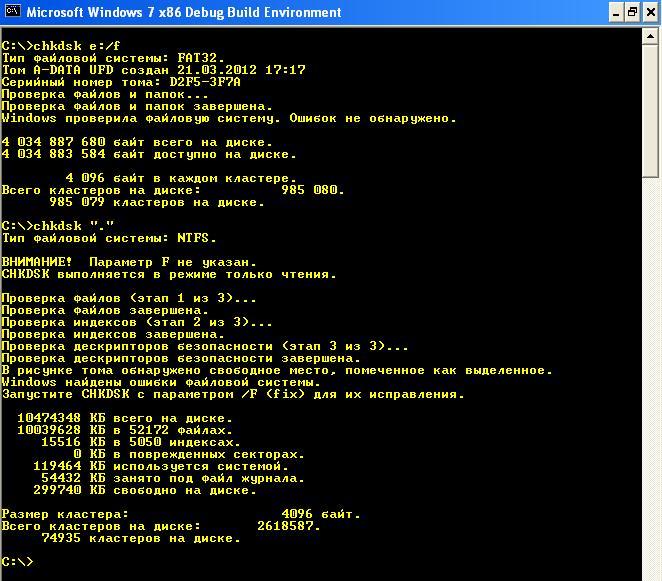Click 'Тип файловой системы: NTFS.' line
Screen dimensions: 662x581
click(109, 238)
